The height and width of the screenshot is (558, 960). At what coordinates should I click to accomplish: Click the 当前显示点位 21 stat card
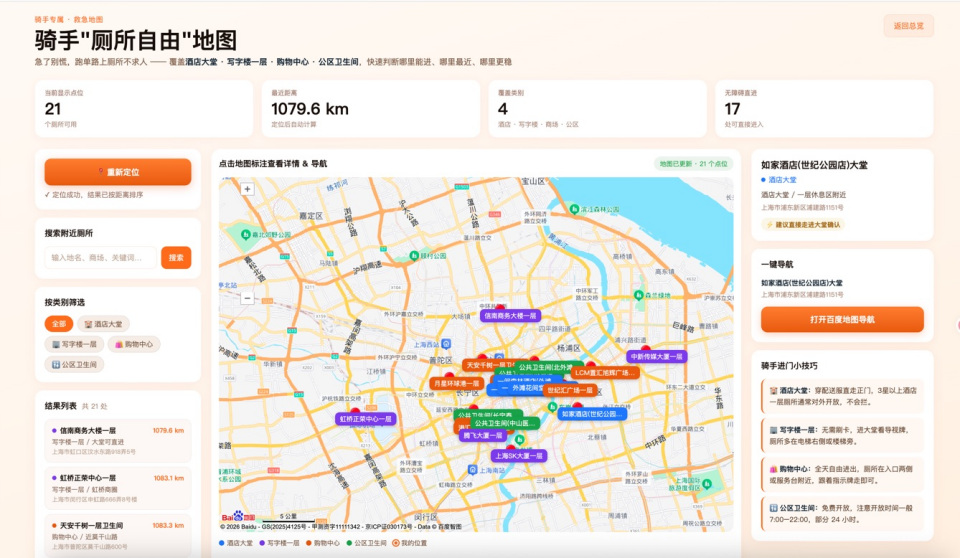tap(144, 108)
